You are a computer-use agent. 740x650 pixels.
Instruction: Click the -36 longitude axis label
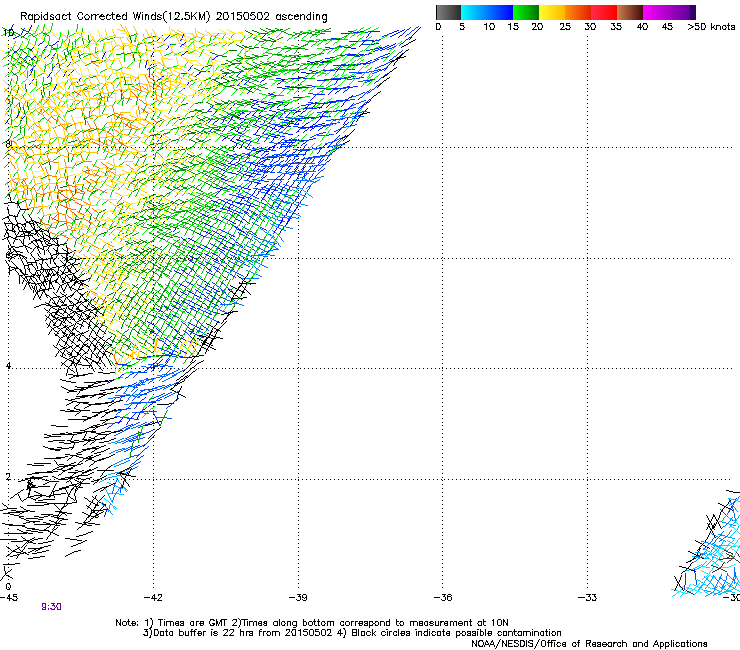[x=443, y=598]
